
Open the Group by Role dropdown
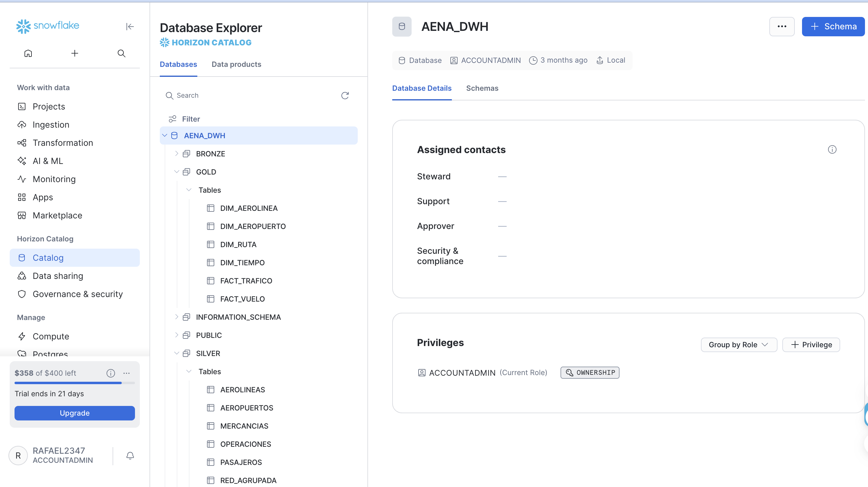(x=739, y=345)
